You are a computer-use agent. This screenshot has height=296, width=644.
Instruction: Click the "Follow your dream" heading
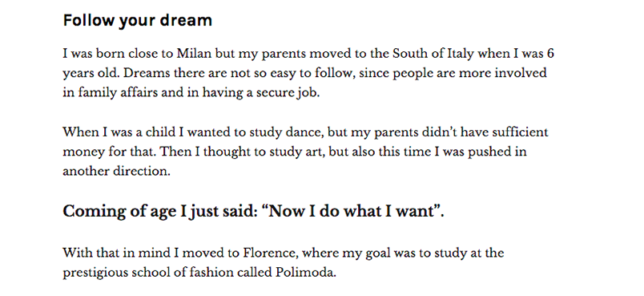137,21
